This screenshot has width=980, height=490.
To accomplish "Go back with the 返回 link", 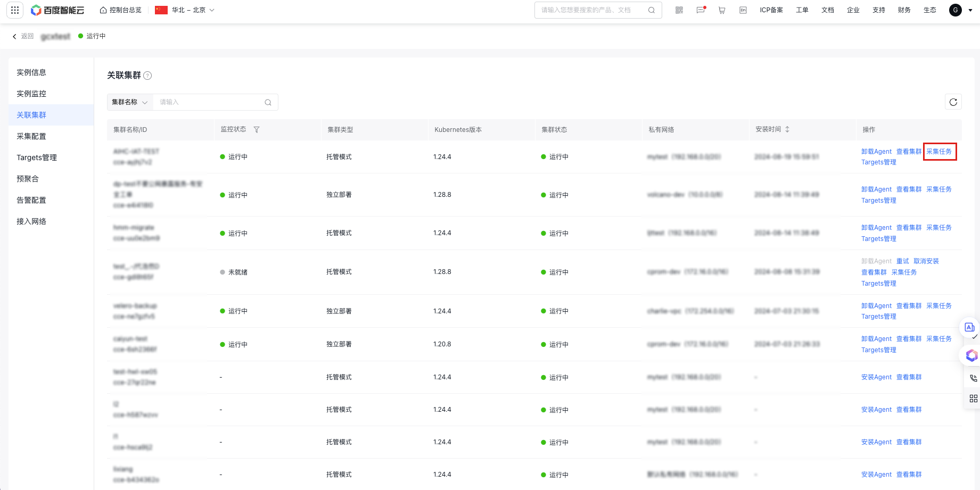I will 23,36.
